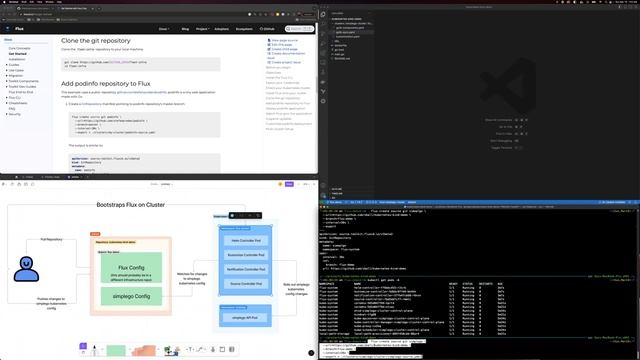
Task: Click the Apple menu in the macOS menu bar
Action: pos(4,2)
